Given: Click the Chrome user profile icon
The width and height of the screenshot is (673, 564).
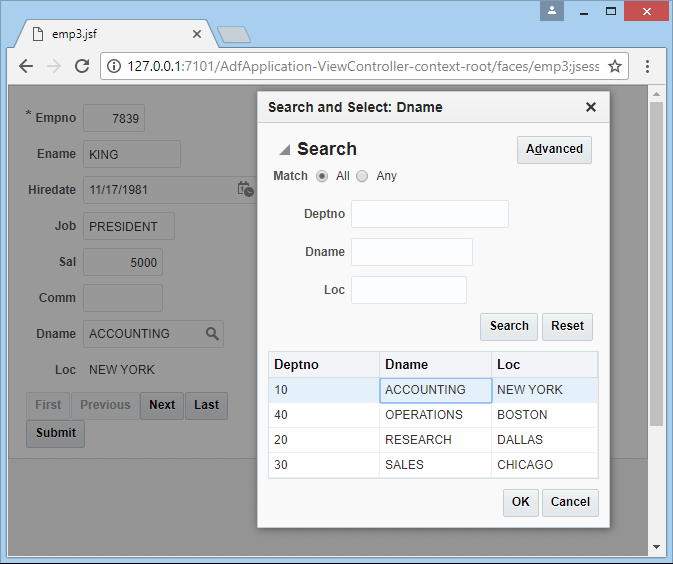Looking at the screenshot, I should pos(552,11).
